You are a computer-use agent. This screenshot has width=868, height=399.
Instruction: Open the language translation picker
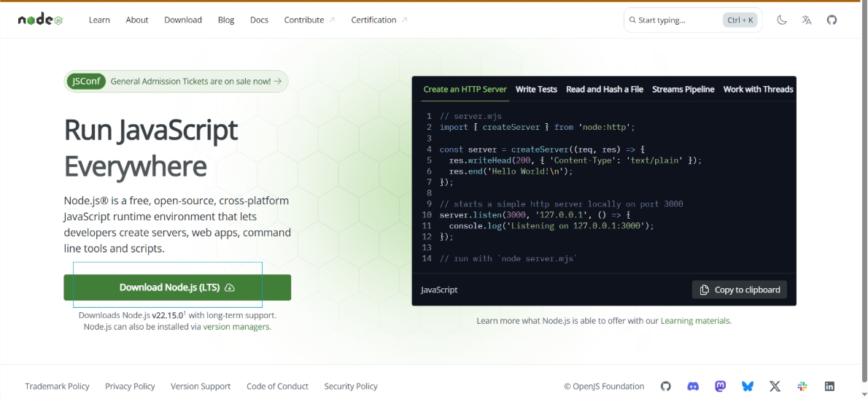pos(807,20)
